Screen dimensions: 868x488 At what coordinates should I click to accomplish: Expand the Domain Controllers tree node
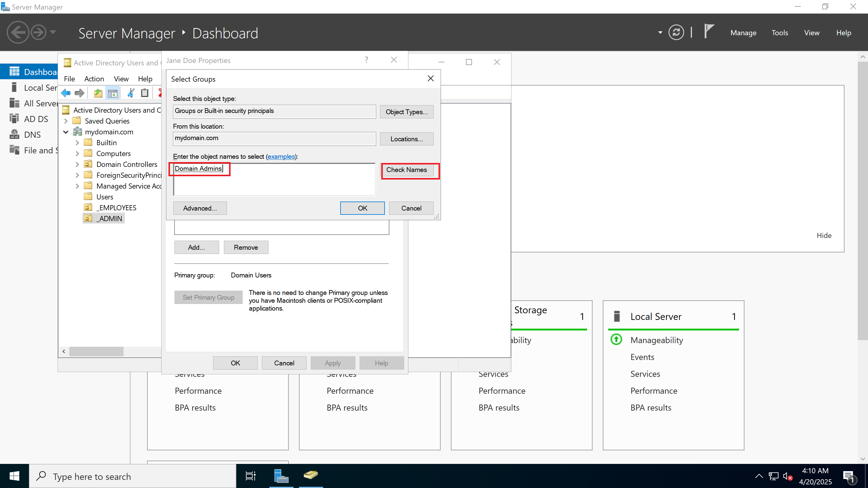coord(77,164)
